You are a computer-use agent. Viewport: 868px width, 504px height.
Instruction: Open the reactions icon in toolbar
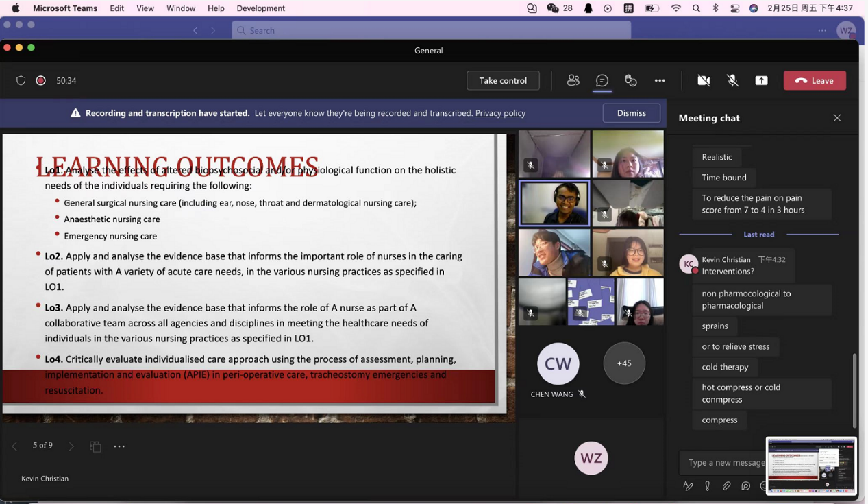(x=631, y=80)
